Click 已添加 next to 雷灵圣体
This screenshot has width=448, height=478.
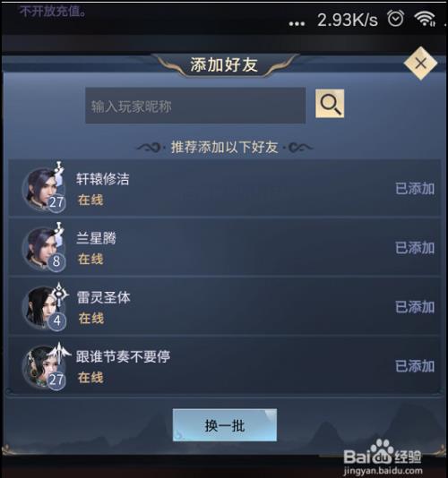(x=415, y=307)
